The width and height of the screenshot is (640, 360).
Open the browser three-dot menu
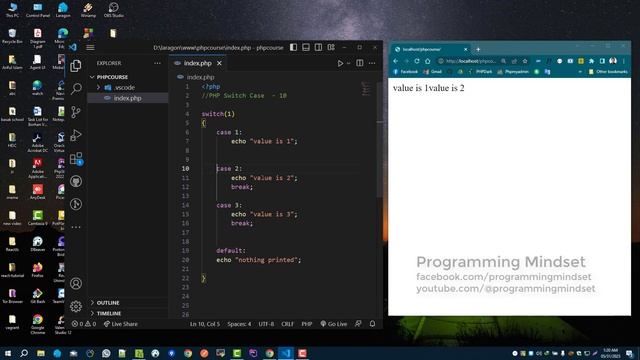(x=624, y=61)
